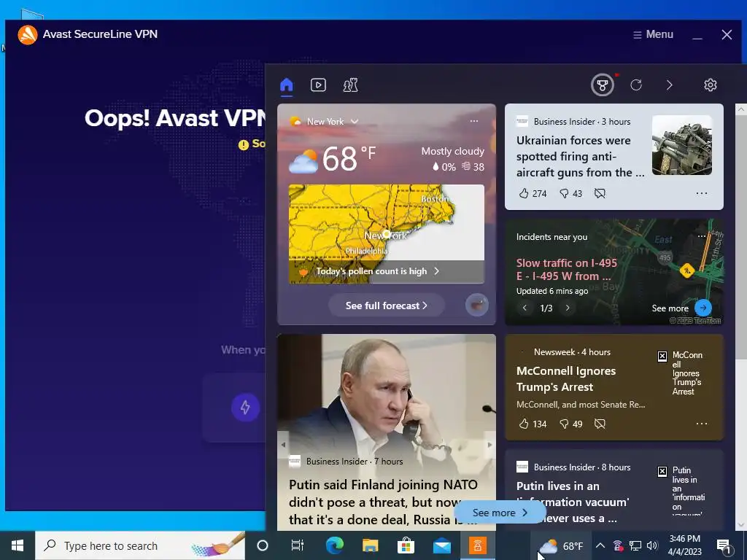Dislike the Ukrainian forces article

(570, 193)
